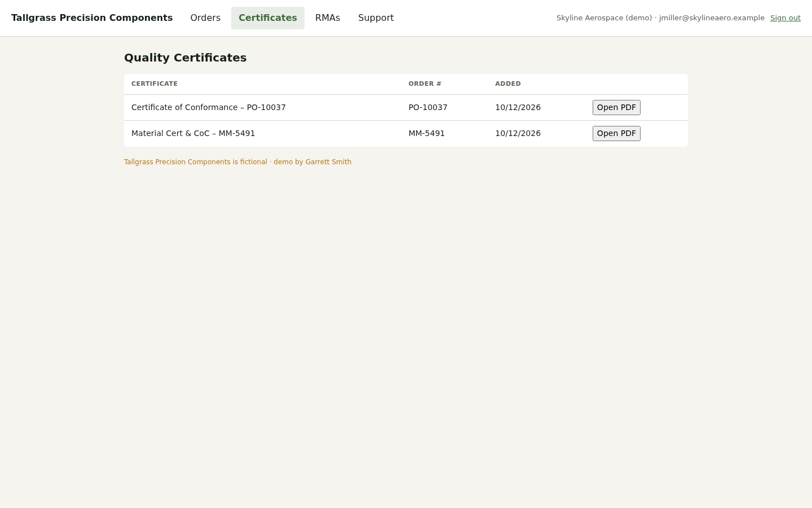Select the Certificates tab

pyautogui.click(x=268, y=18)
